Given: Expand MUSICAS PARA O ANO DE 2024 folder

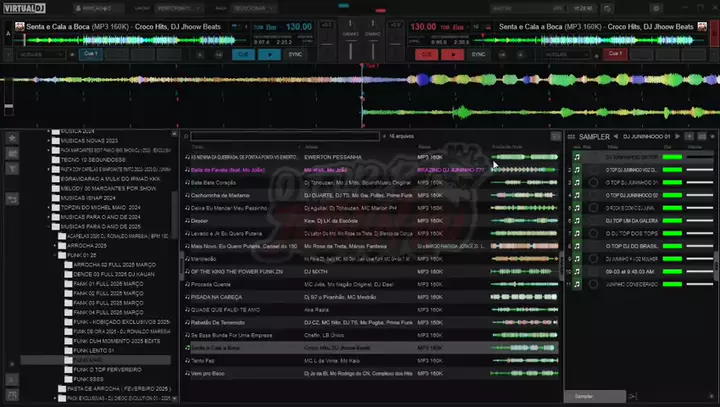Looking at the screenshot, I should tap(48, 217).
